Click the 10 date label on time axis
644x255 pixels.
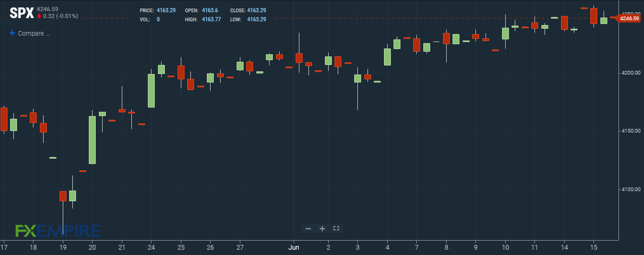click(x=505, y=248)
